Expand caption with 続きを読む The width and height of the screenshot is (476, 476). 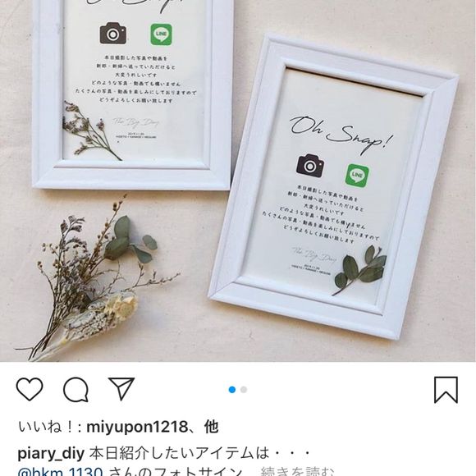[x=299, y=471]
